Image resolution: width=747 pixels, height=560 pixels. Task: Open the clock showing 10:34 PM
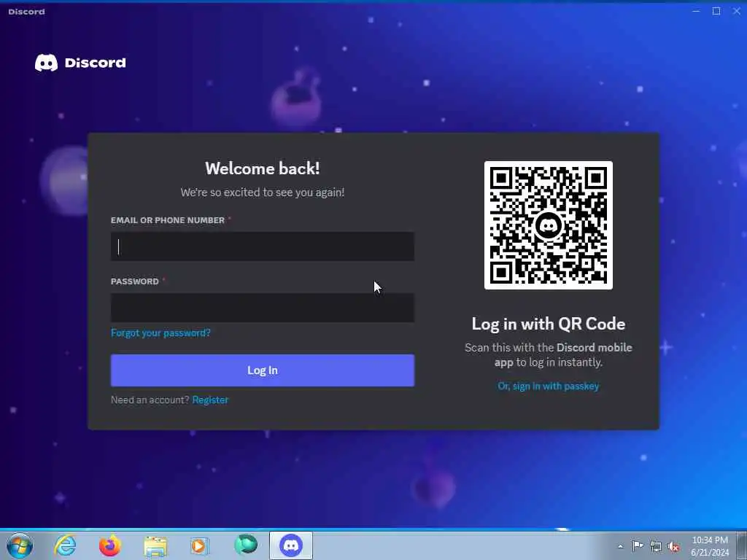click(x=710, y=546)
